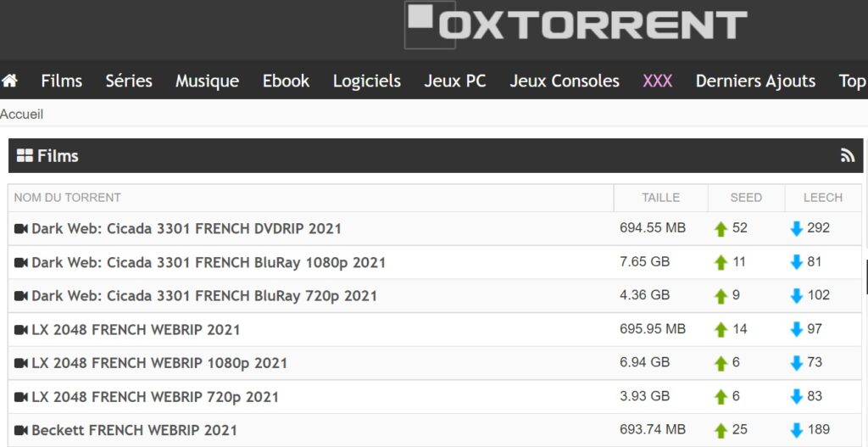
Task: Click blue leech arrow showing 97
Action: [797, 330]
